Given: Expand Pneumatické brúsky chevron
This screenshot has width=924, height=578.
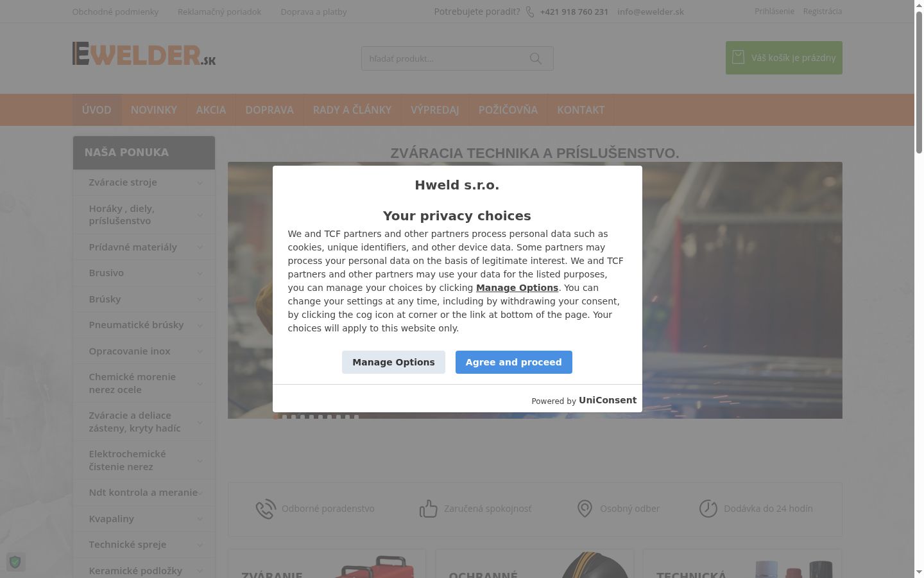Looking at the screenshot, I should click(200, 326).
